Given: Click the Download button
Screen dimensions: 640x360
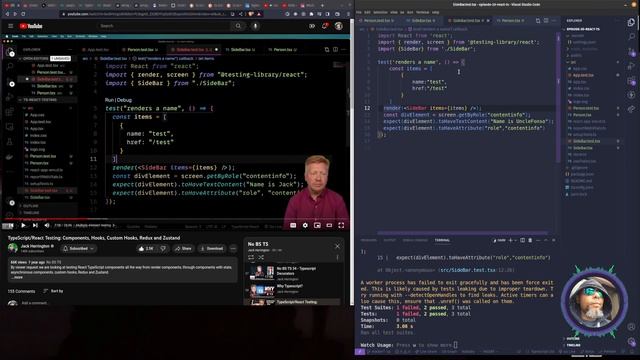Looking at the screenshot, I should (212, 248).
